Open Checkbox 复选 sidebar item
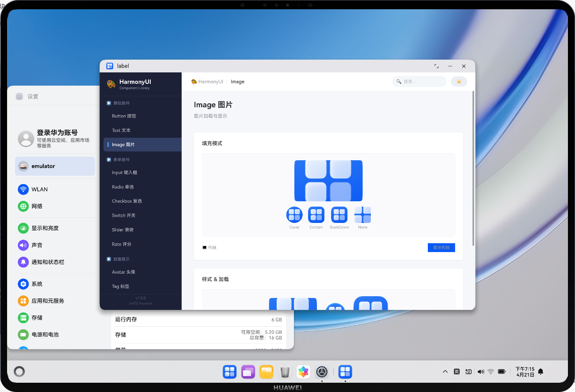575x392 pixels. [x=142, y=201]
